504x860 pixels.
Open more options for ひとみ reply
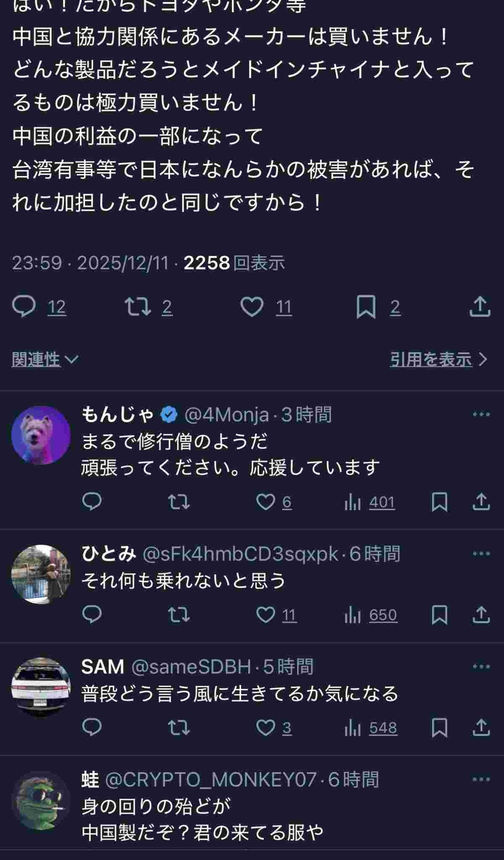481,553
